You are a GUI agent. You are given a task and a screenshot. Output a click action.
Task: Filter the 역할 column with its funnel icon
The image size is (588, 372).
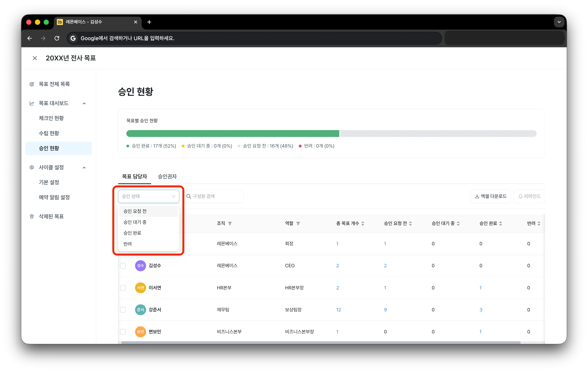click(298, 223)
